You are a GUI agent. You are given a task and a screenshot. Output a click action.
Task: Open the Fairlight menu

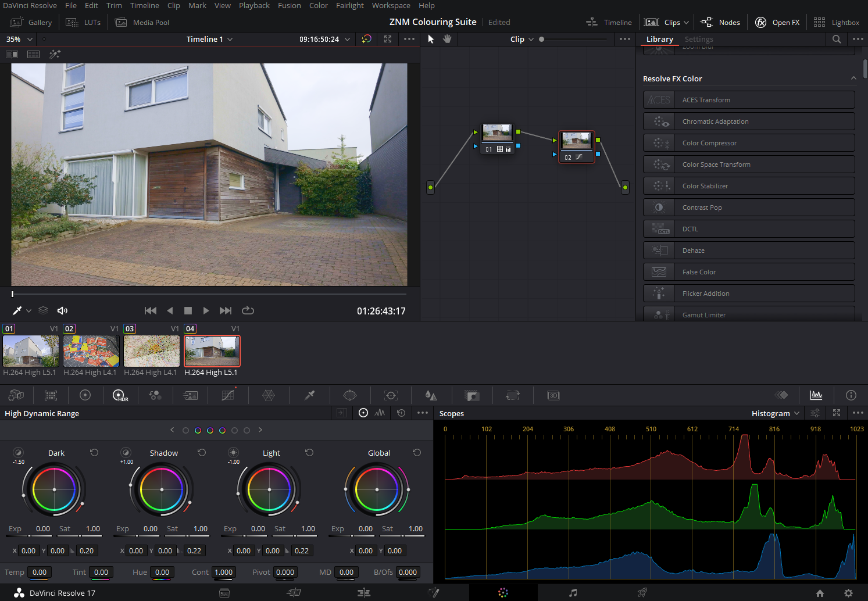click(350, 5)
